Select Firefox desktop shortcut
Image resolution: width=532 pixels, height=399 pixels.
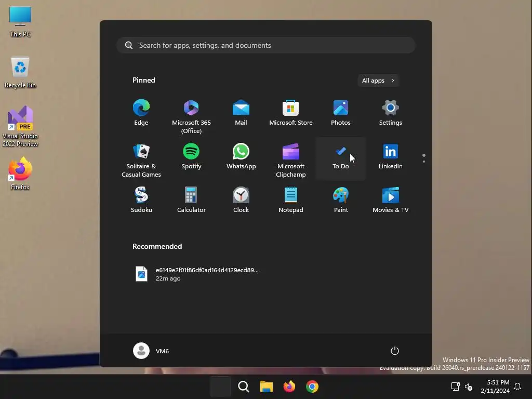20,174
